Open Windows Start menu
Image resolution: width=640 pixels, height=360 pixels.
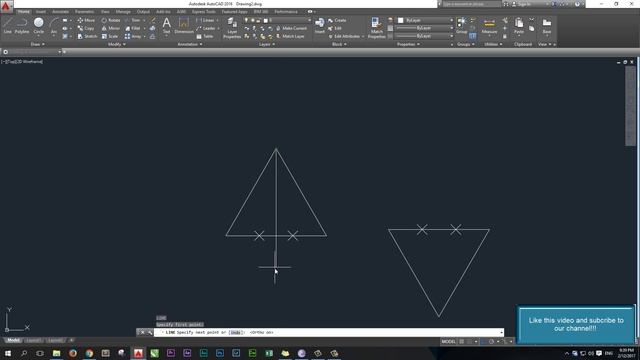click(7, 353)
